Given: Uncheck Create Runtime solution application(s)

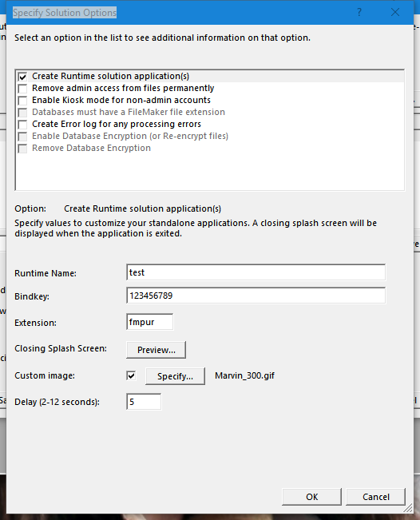Looking at the screenshot, I should pyautogui.click(x=22, y=77).
